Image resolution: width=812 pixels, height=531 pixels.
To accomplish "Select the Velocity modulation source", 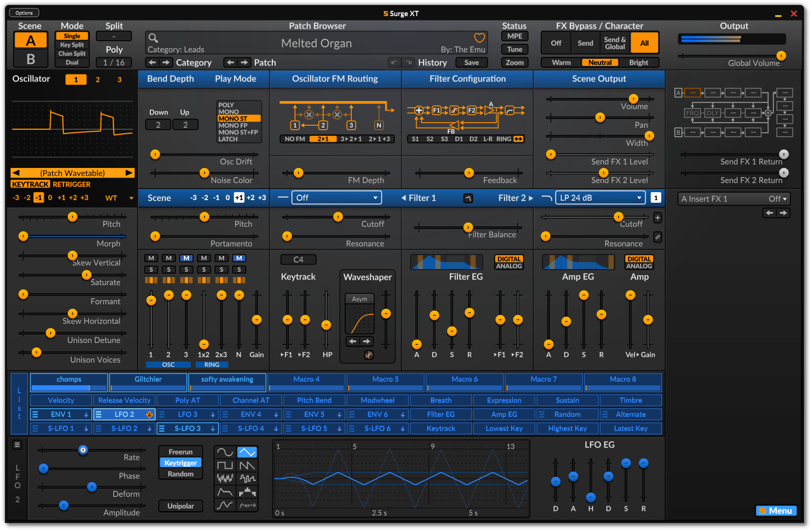I will coord(61,400).
